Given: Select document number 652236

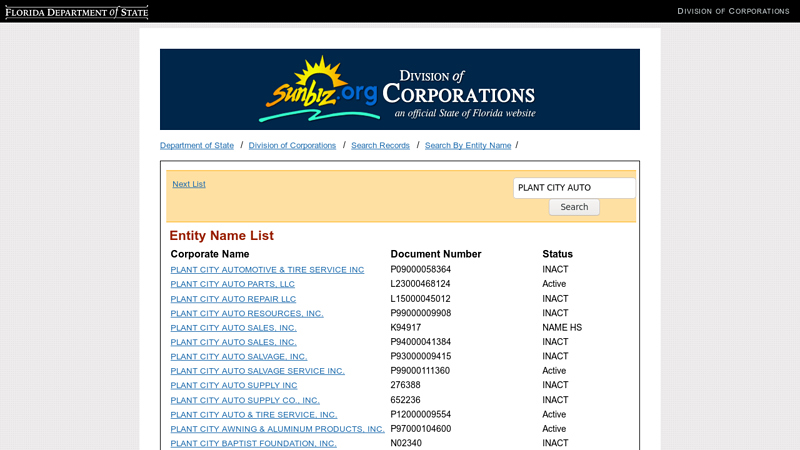Looking at the screenshot, I should 406,399.
